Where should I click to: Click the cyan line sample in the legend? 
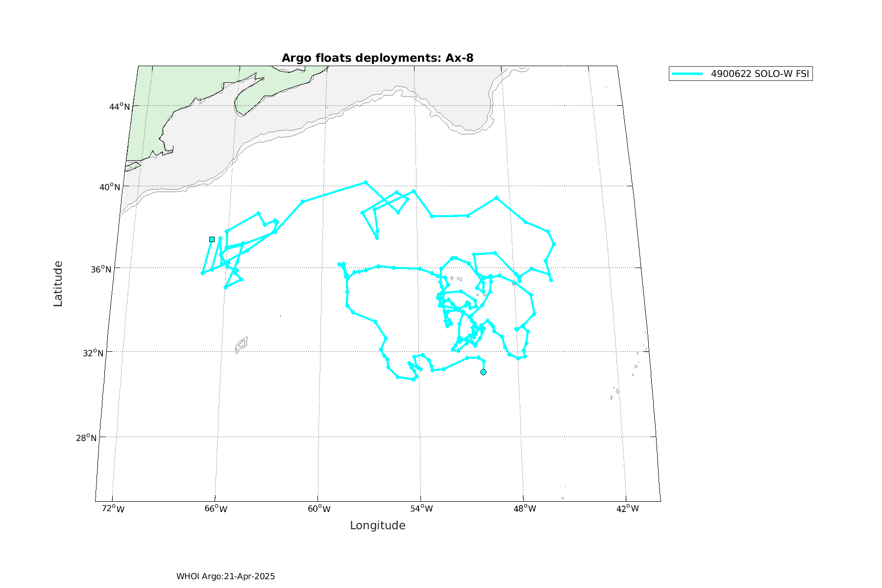point(687,74)
